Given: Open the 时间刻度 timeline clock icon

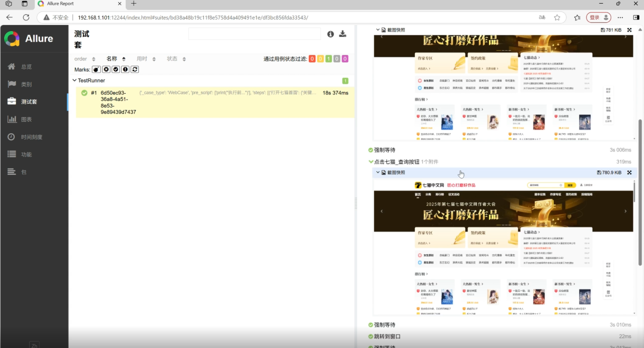Looking at the screenshot, I should (10, 135).
